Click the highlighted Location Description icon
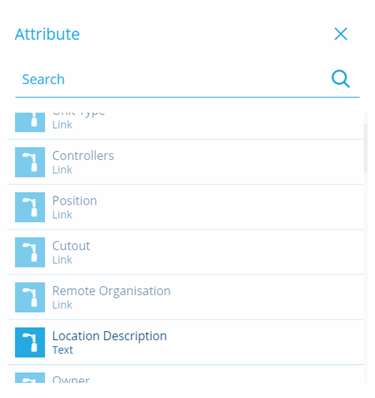Screen dimensions: 375x398 coord(30,342)
